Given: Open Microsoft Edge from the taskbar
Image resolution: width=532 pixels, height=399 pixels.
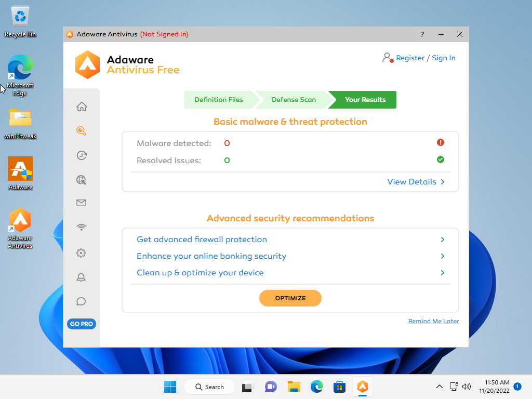Looking at the screenshot, I should tap(317, 387).
